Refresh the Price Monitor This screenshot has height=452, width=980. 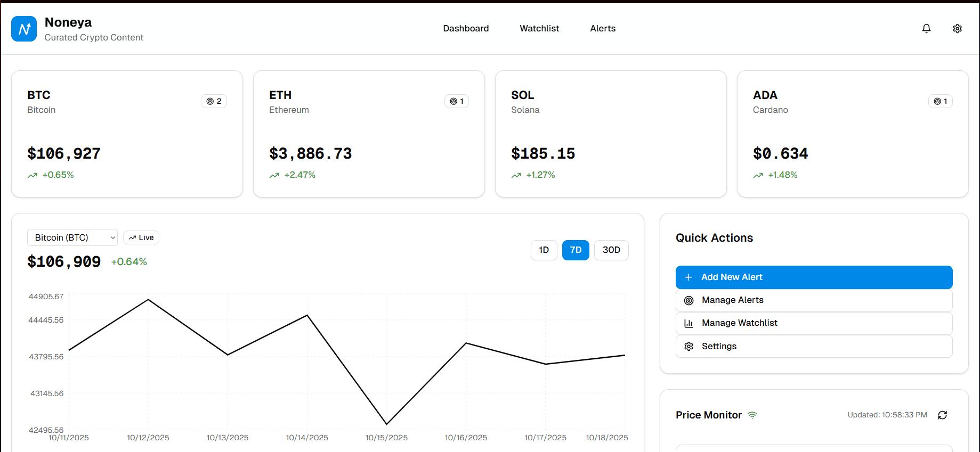pyautogui.click(x=942, y=415)
